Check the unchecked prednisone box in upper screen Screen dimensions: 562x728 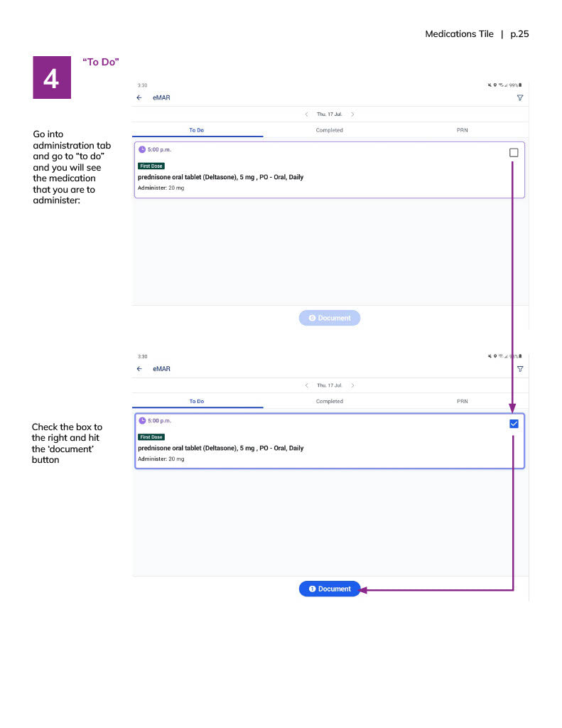pyautogui.click(x=514, y=153)
